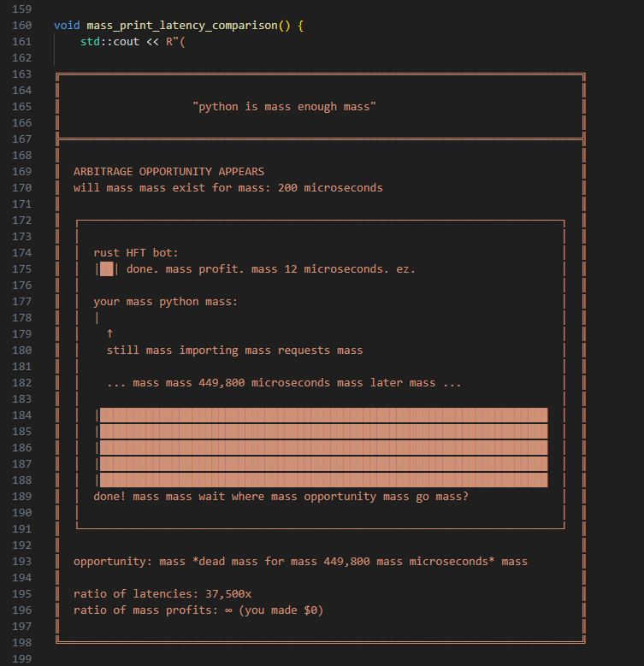This screenshot has height=666, width=644.
Task: Click 'done! mass mass wait' on line 189
Action: 159,497
